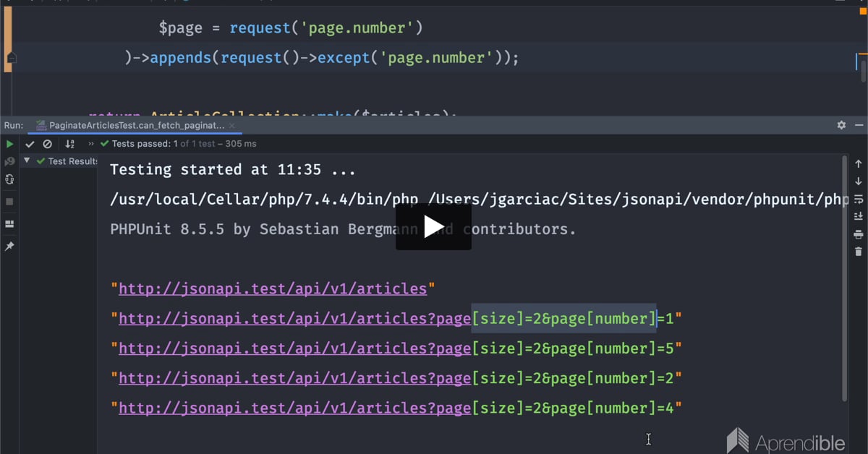The image size is (868, 454).
Task: Clear console output with trash icon
Action: click(859, 252)
